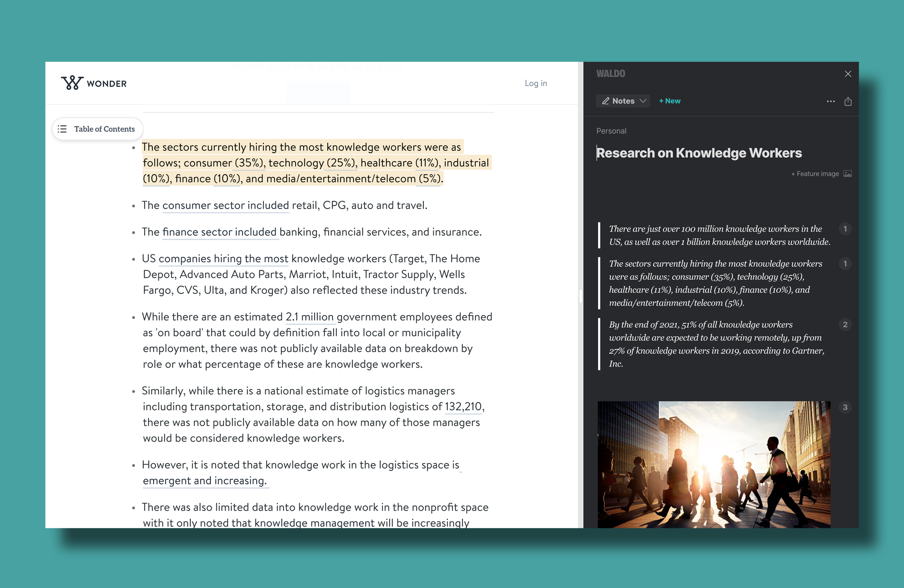Click the Personal notebook label
904x588 pixels.
[x=611, y=131]
